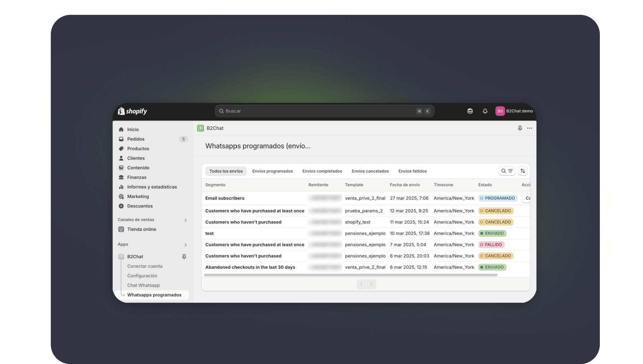Open Informes y estadísticas icon in sidebar
The image size is (643, 364).
coord(121,187)
